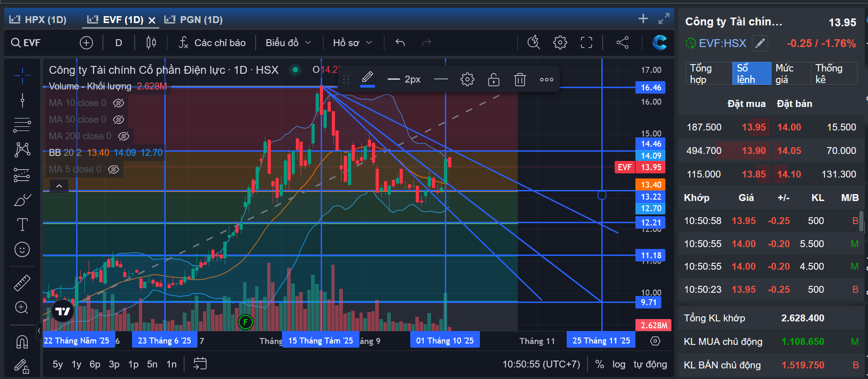Viewport: 868px width, 379px height.
Task: Redo the chart action
Action: coord(426,43)
